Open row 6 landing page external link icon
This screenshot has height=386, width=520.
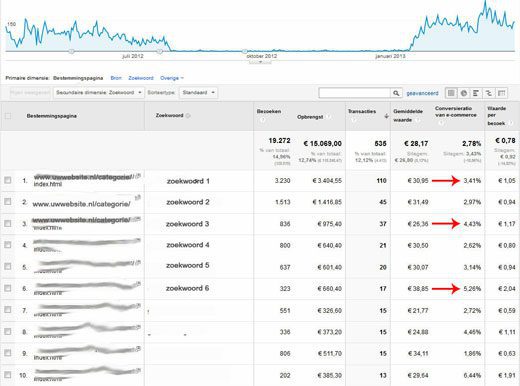138,284
